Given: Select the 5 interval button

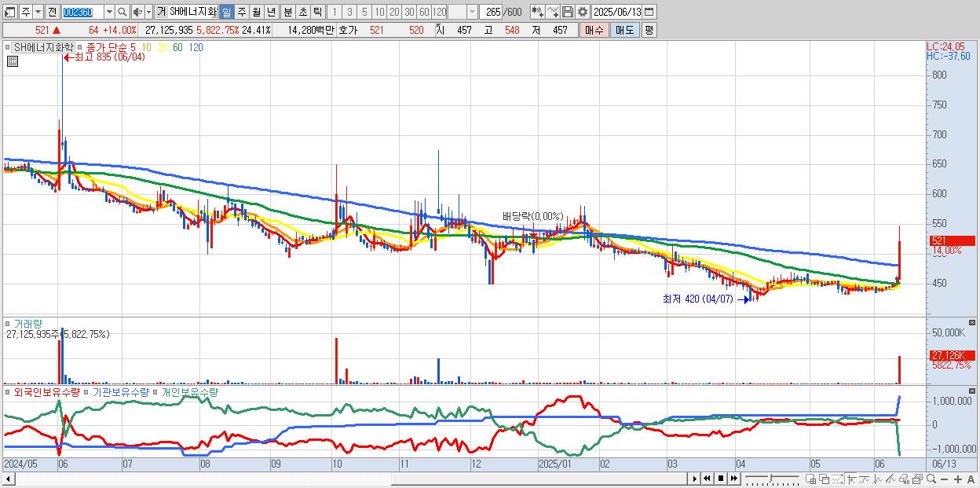Looking at the screenshot, I should click(364, 12).
